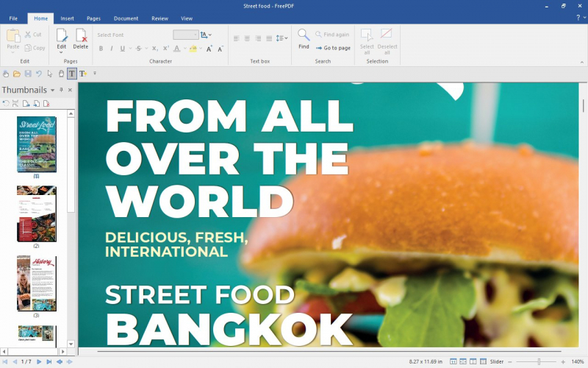The image size is (588, 368).
Task: Select the arrow pointer tool
Action: [50, 74]
